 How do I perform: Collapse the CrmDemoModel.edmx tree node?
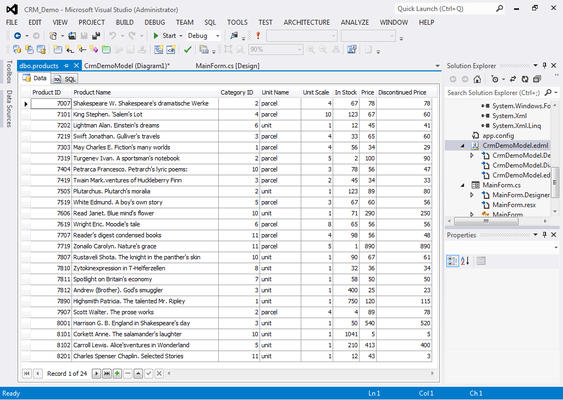point(463,146)
